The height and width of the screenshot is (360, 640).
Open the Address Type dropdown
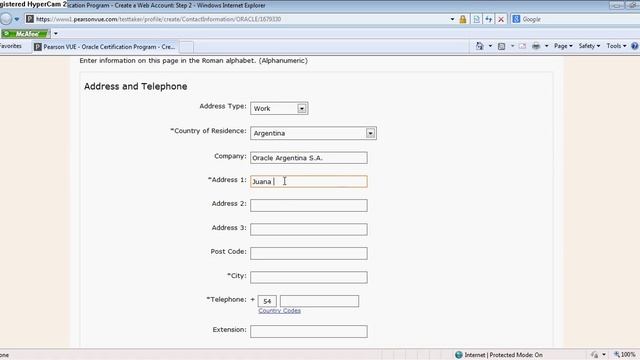click(x=279, y=108)
